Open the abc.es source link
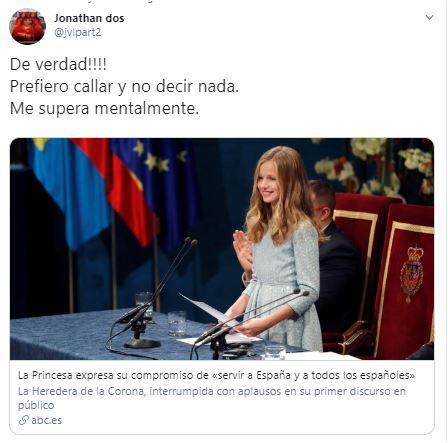Image resolution: width=448 pixels, height=443 pixels. (47, 420)
